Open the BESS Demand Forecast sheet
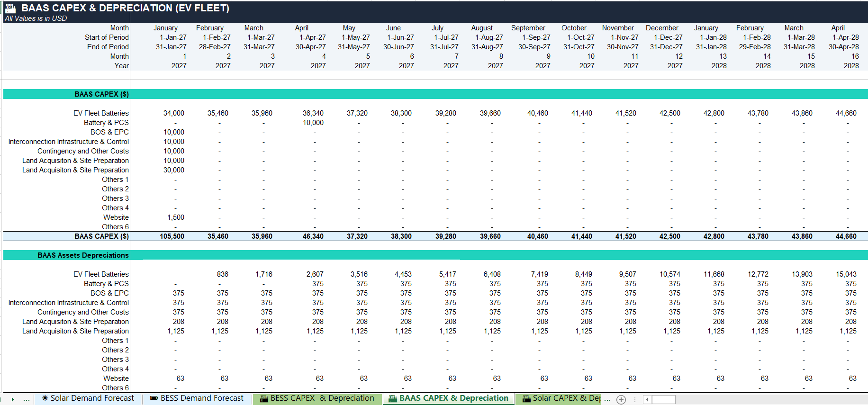Screen dimensions: 868x405 197,398
